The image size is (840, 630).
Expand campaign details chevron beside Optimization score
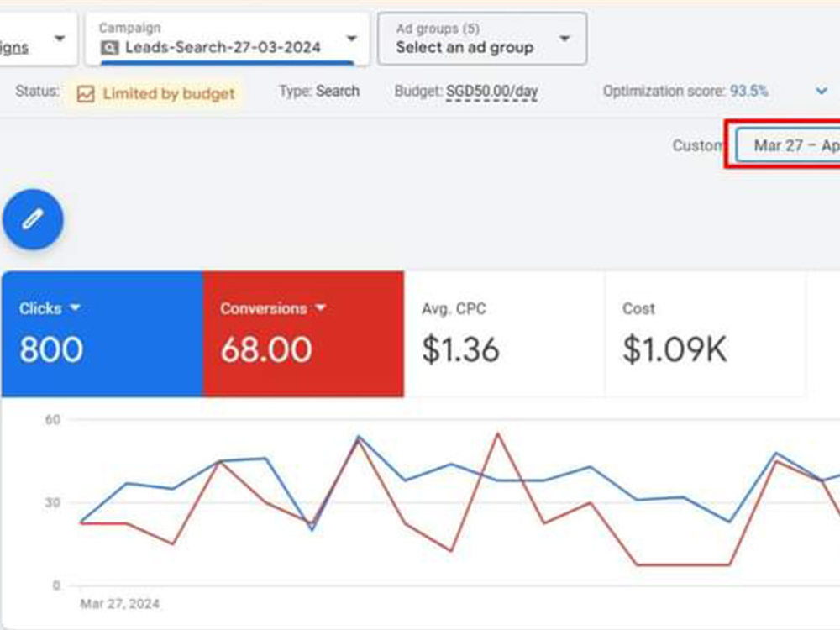(x=822, y=91)
